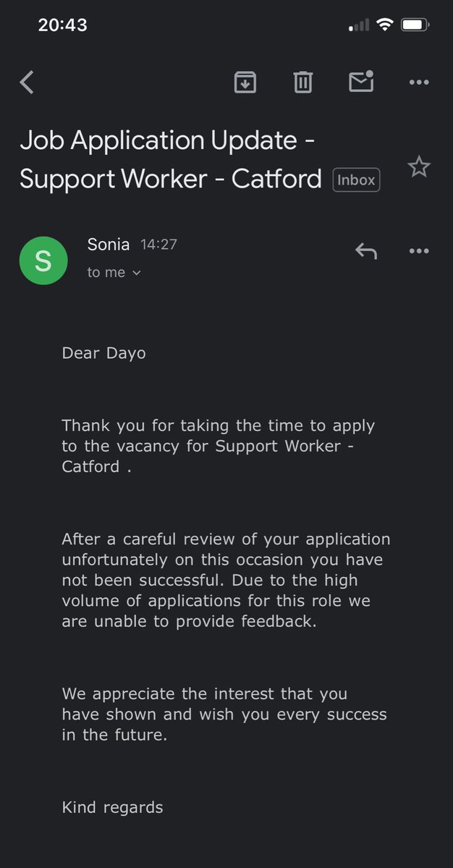Screen dimensions: 453x868
Task: Open the top toolbar three-dot menu
Action: 419,83
